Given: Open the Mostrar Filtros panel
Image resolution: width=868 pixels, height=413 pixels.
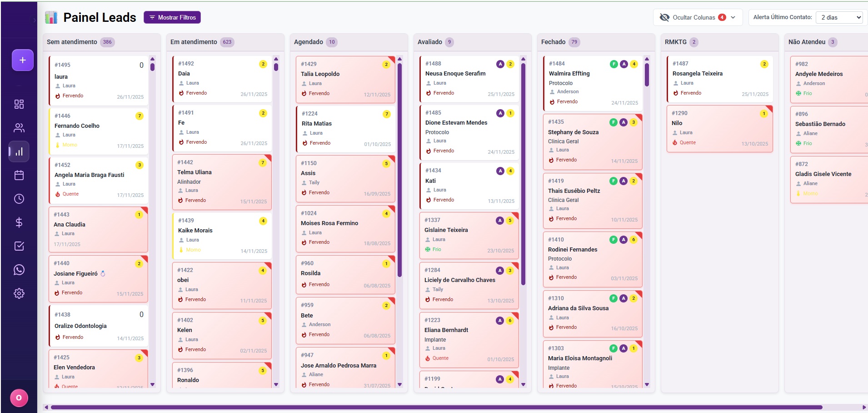Looking at the screenshot, I should click(172, 17).
